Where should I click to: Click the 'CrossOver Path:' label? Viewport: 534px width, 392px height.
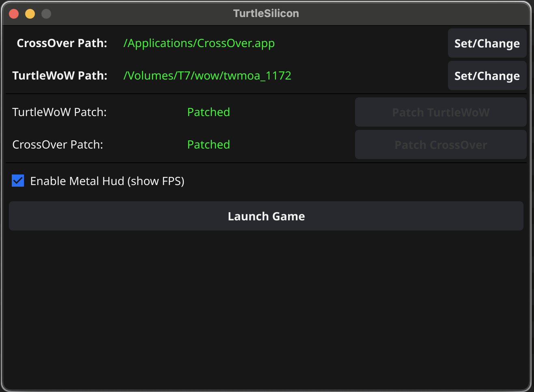click(62, 43)
